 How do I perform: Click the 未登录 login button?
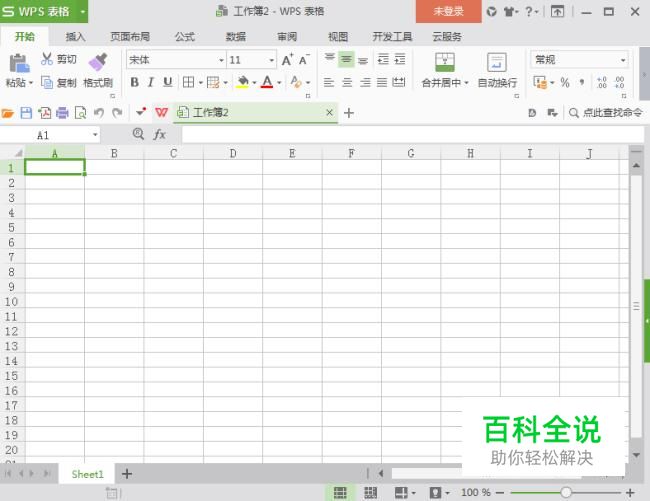click(449, 11)
